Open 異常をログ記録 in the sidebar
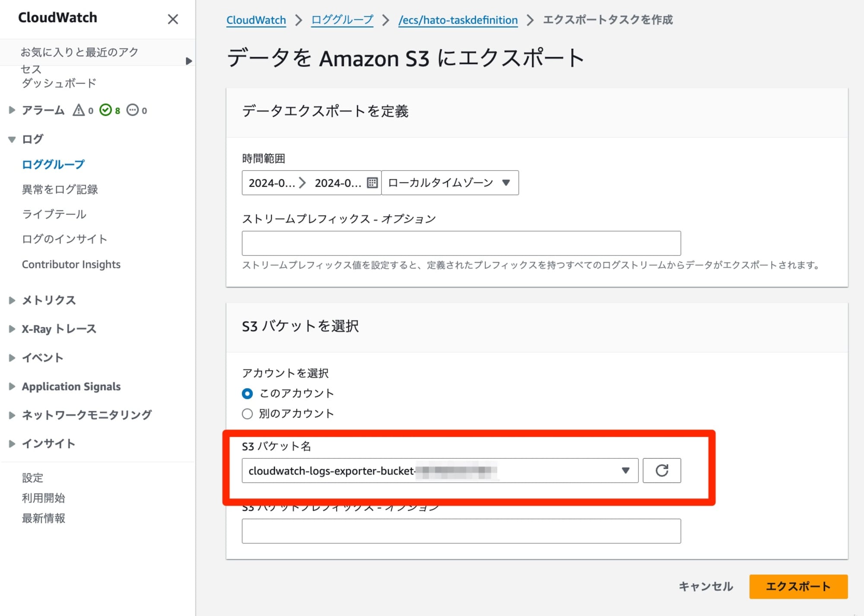The width and height of the screenshot is (864, 616). (60, 190)
